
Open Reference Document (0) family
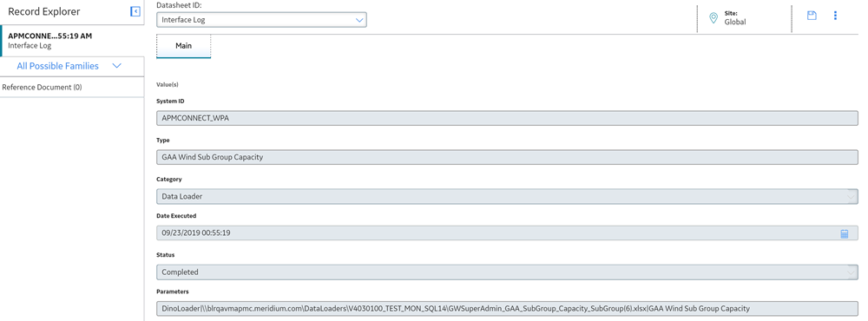point(42,88)
